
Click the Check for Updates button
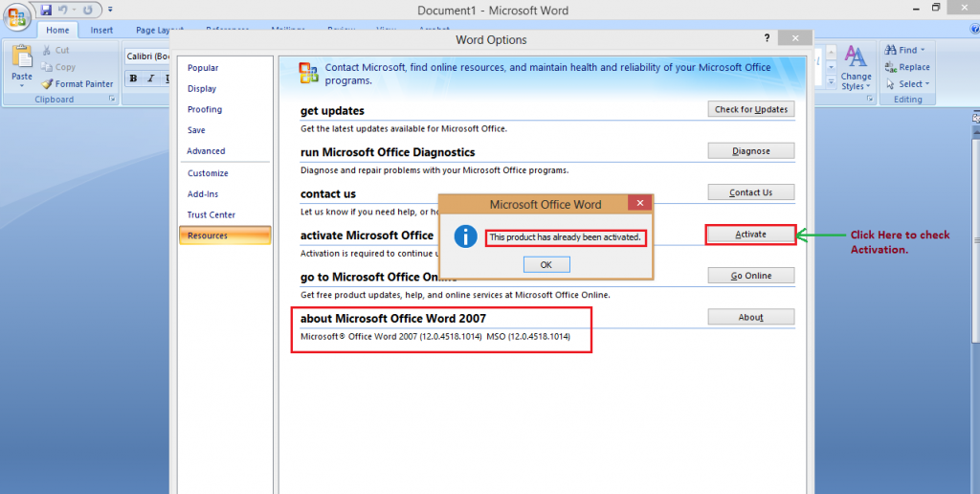(750, 109)
